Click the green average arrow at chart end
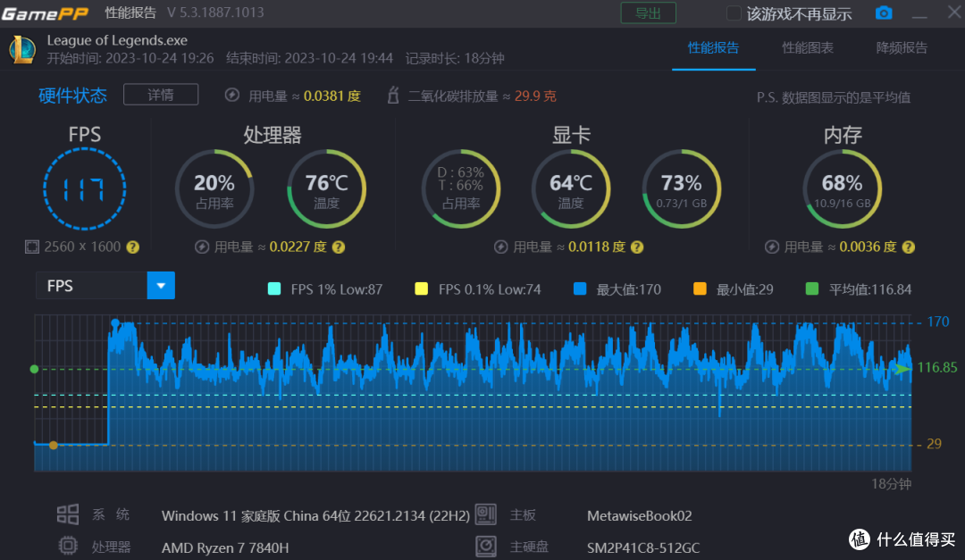Viewport: 965px width, 560px height. 902,369
